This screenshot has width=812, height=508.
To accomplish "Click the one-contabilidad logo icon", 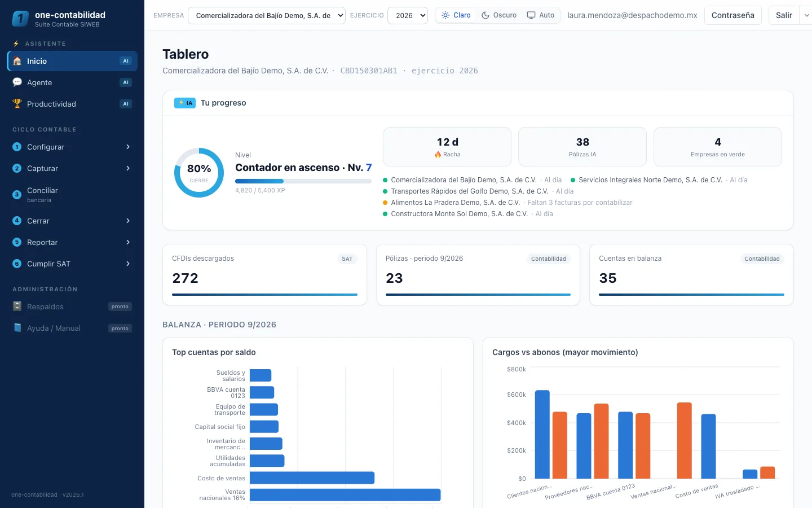I will pyautogui.click(x=20, y=19).
